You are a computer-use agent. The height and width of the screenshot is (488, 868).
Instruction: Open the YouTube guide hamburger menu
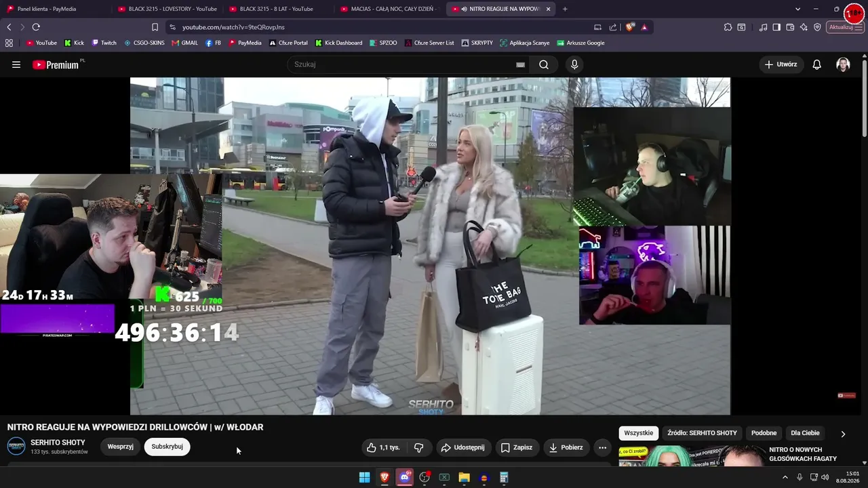point(16,64)
